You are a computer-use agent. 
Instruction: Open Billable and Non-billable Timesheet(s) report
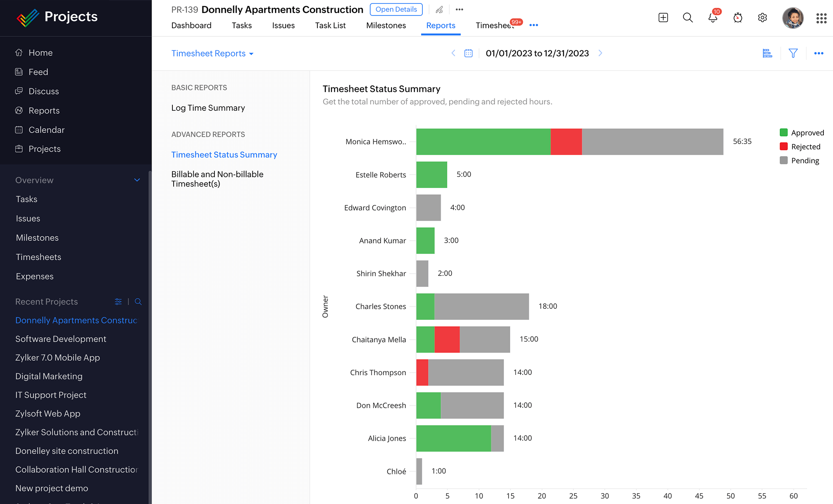217,179
